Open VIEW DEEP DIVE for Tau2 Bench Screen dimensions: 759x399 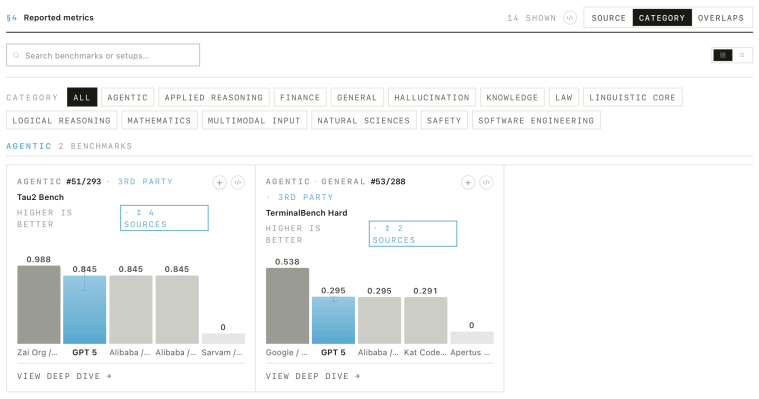(x=64, y=376)
